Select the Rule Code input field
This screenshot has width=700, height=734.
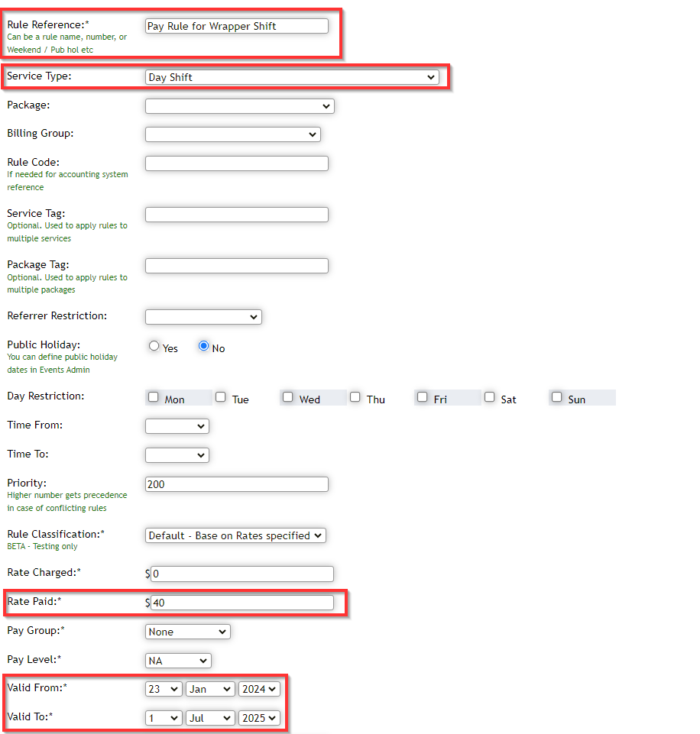(x=236, y=163)
